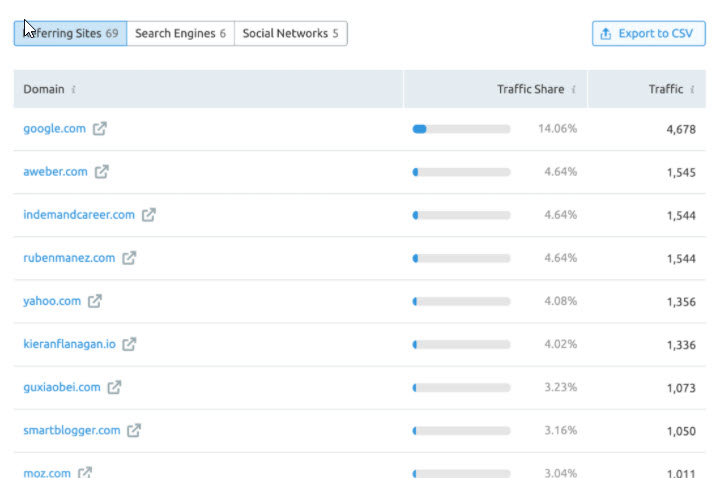Select traffic value 1,073
This screenshot has height=478, width=717.
(681, 388)
